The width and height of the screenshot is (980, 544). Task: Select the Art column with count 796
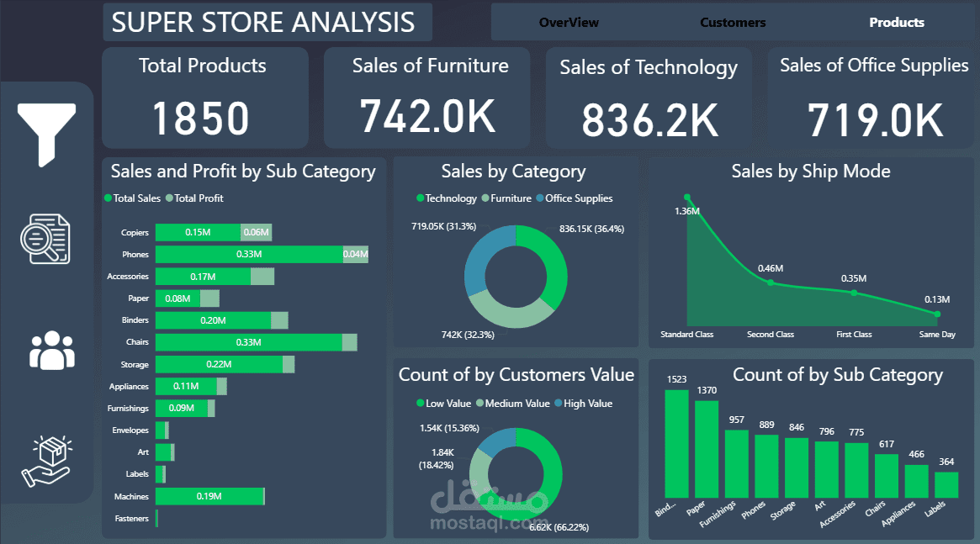coord(827,470)
